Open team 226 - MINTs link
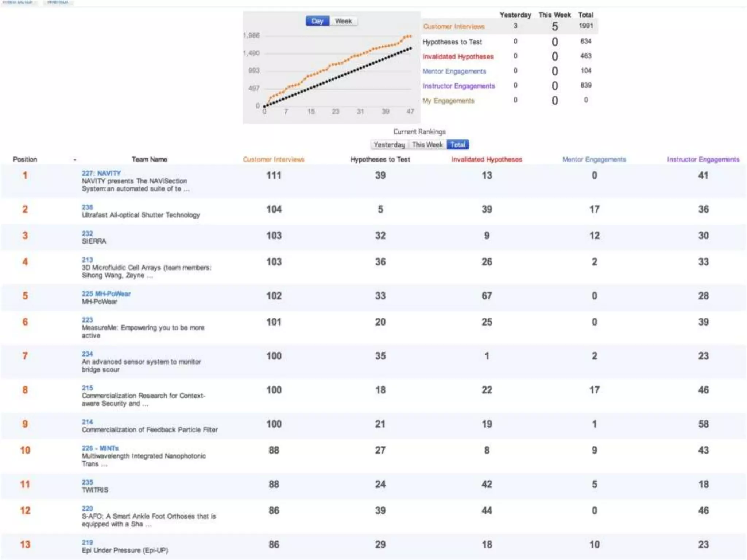This screenshot has width=747, height=560. tap(100, 448)
